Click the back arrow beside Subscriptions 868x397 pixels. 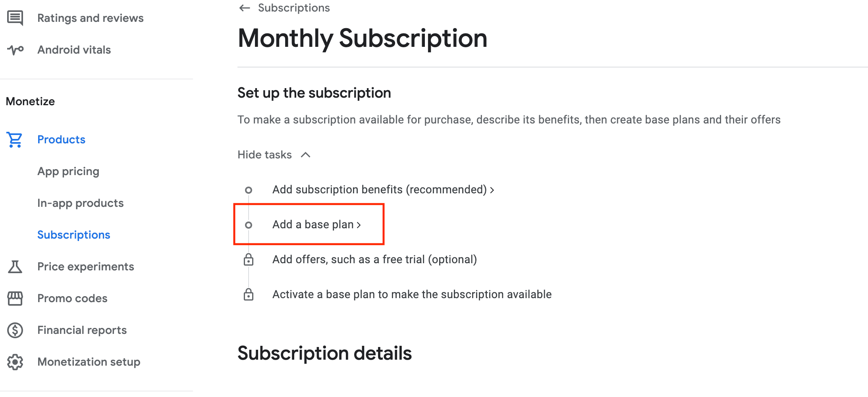[x=245, y=8]
